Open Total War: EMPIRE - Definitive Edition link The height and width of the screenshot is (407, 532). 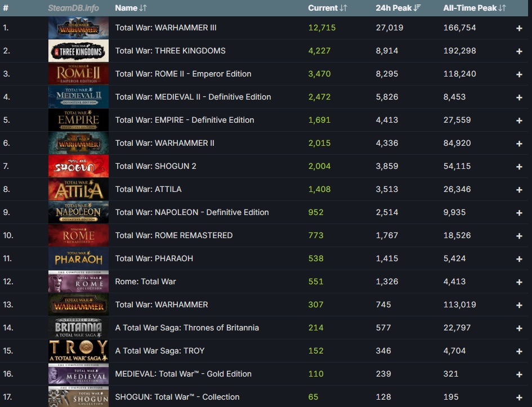tap(185, 120)
